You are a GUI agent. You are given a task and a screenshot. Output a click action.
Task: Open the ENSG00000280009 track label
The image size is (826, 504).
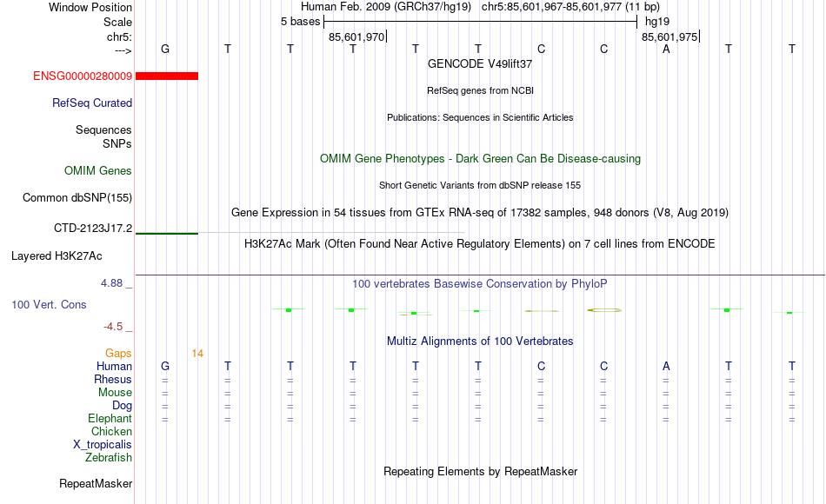coord(83,76)
